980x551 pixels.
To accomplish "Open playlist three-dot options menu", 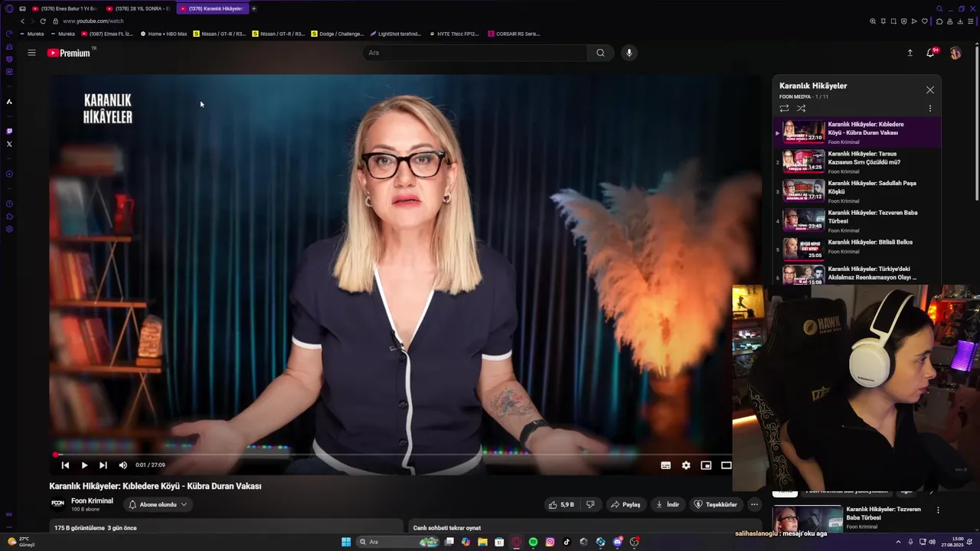I will click(930, 109).
